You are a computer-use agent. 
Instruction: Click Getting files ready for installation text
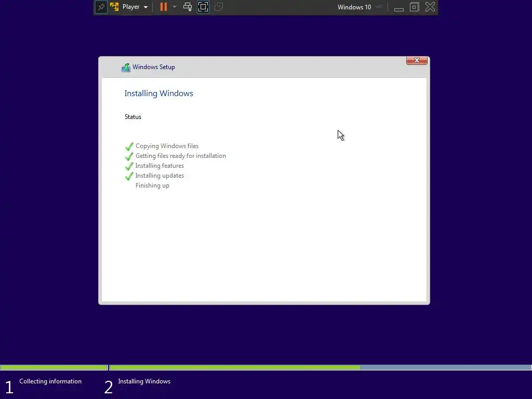pos(180,156)
